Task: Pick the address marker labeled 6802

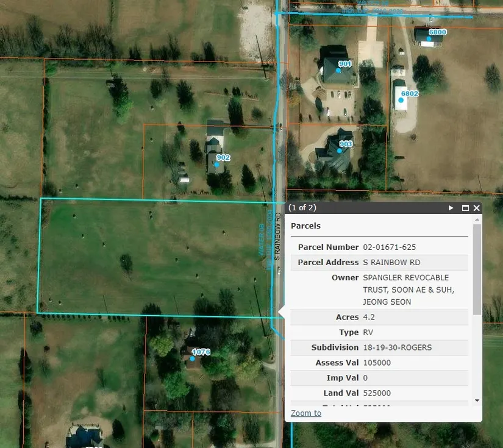Action: coord(402,101)
